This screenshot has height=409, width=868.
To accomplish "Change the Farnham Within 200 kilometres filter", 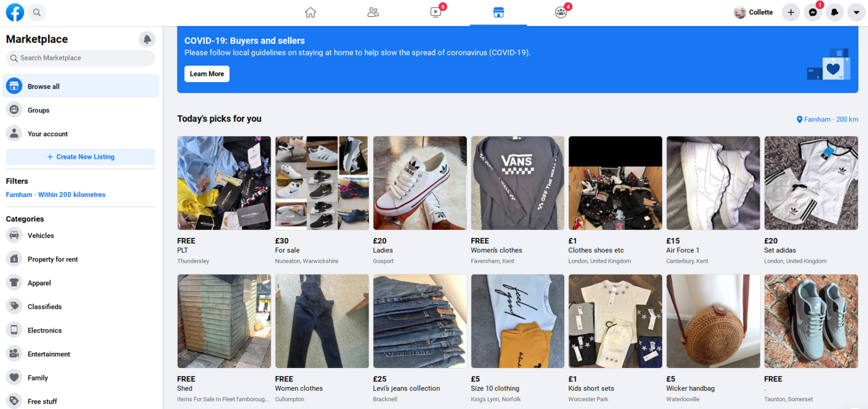I will tap(56, 194).
